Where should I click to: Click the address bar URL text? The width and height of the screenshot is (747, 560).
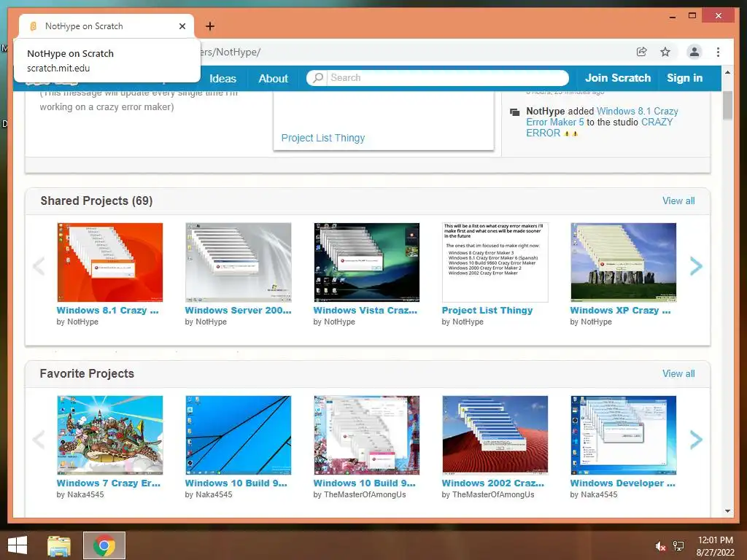click(x=231, y=52)
